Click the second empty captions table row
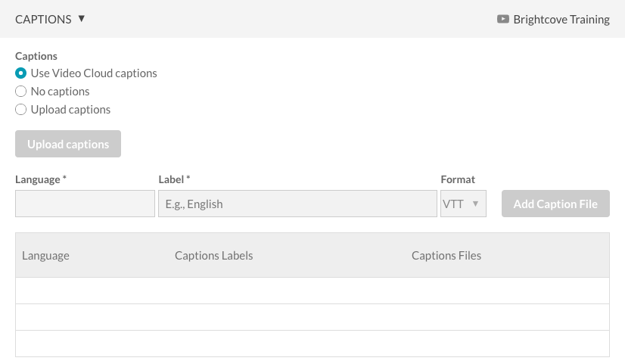 click(x=312, y=317)
